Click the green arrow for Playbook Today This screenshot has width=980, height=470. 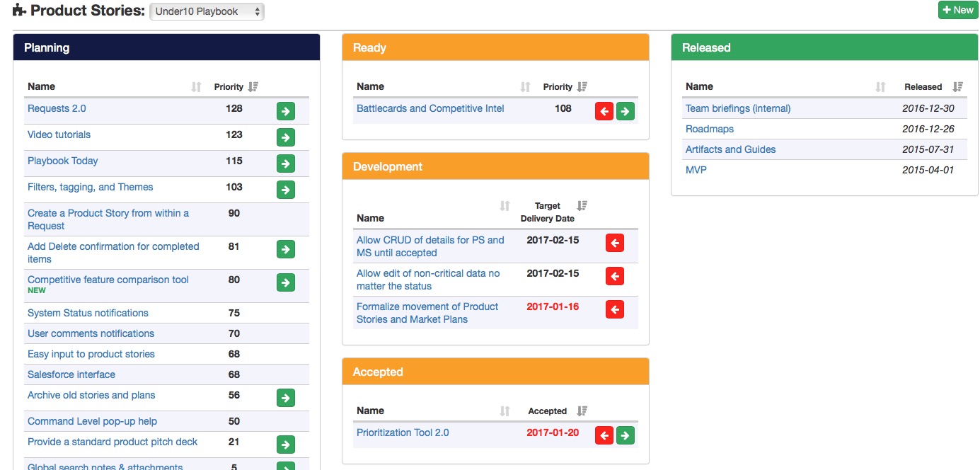pos(285,164)
